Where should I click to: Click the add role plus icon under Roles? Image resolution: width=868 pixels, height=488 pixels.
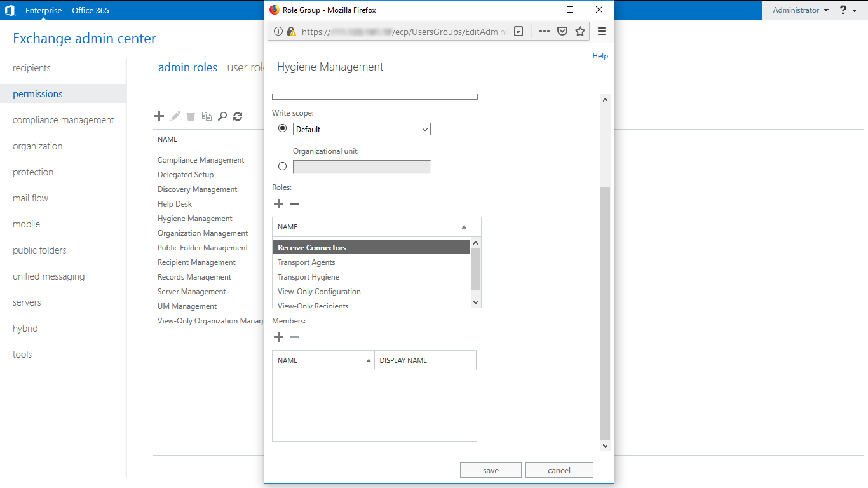(278, 204)
